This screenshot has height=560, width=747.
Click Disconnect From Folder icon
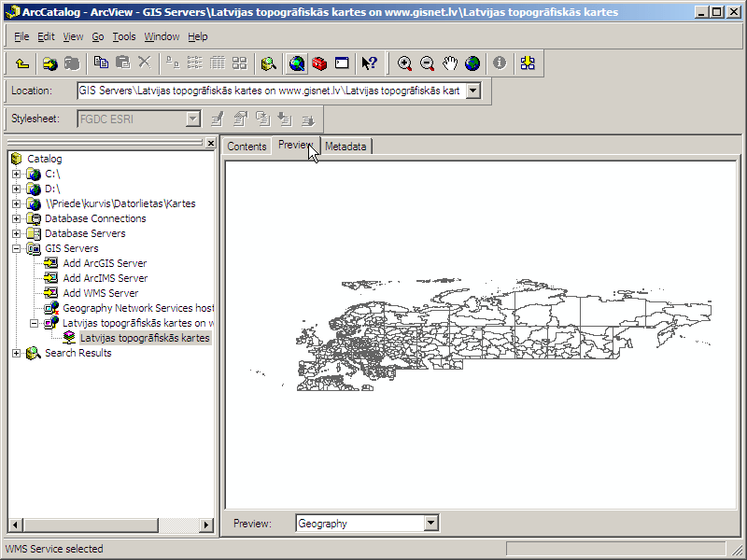pyautogui.click(x=72, y=63)
